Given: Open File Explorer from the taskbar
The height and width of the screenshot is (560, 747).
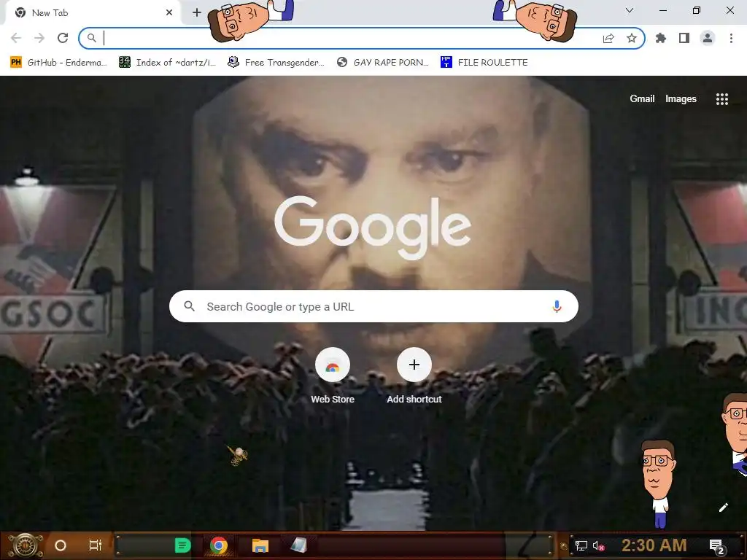Looking at the screenshot, I should pos(260,545).
